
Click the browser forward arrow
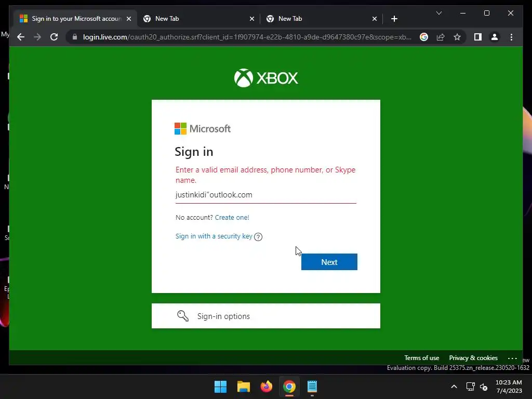37,37
